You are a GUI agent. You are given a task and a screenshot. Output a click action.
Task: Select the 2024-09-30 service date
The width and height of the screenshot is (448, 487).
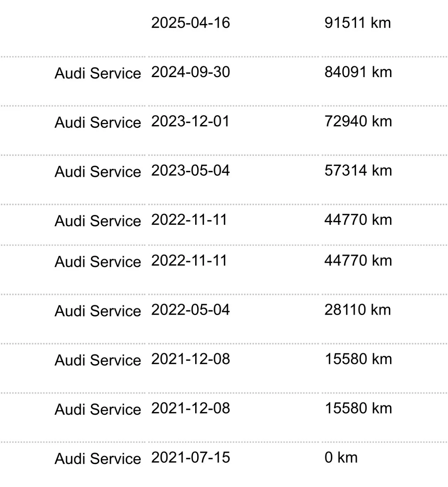(190, 72)
